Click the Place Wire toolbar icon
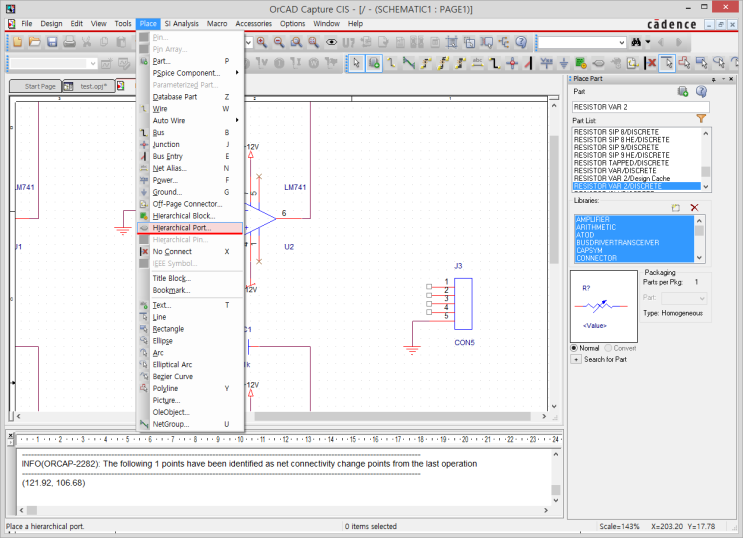Image resolution: width=743 pixels, height=538 pixels. (391, 63)
